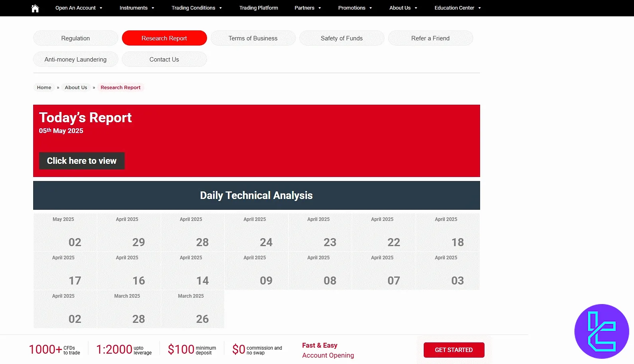Open the March 2025 28 report
The height and width of the screenshot is (364, 634).
(129, 309)
